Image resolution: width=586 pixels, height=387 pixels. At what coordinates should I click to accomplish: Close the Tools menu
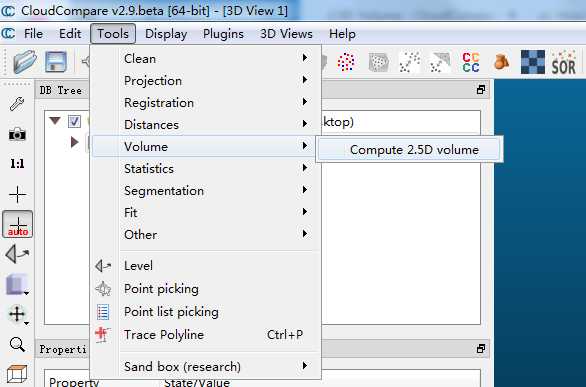[x=113, y=34]
